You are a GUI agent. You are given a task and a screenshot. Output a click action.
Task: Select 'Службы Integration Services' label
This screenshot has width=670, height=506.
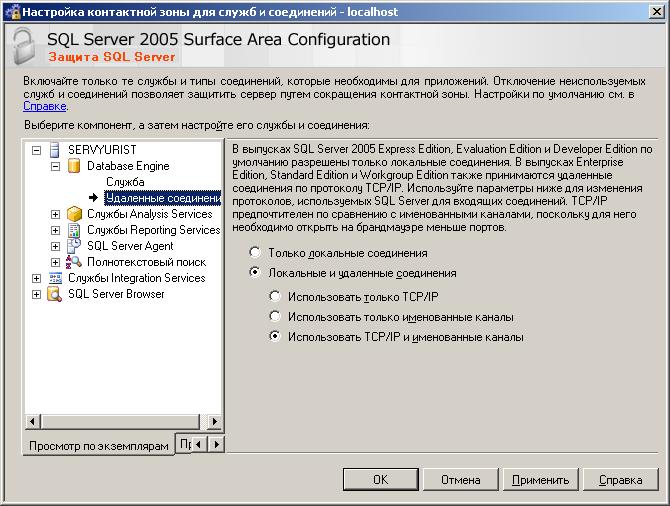[x=137, y=278]
